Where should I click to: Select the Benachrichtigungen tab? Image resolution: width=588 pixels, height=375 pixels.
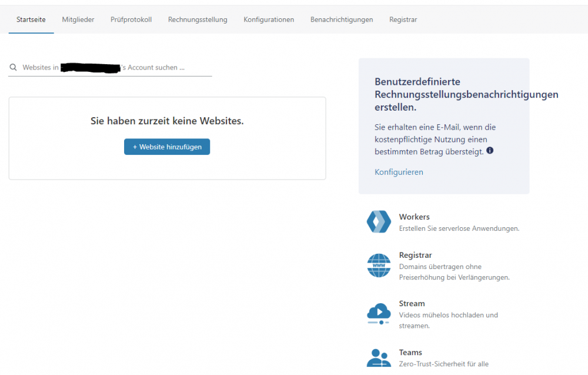click(342, 19)
